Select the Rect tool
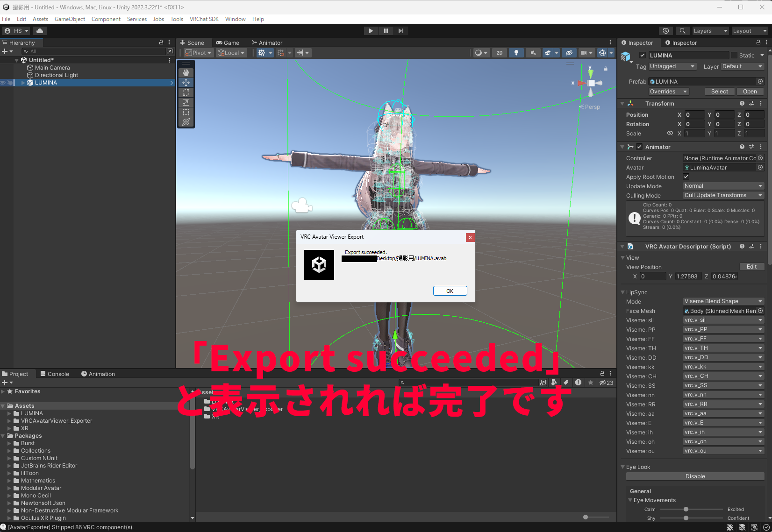 [x=186, y=112]
